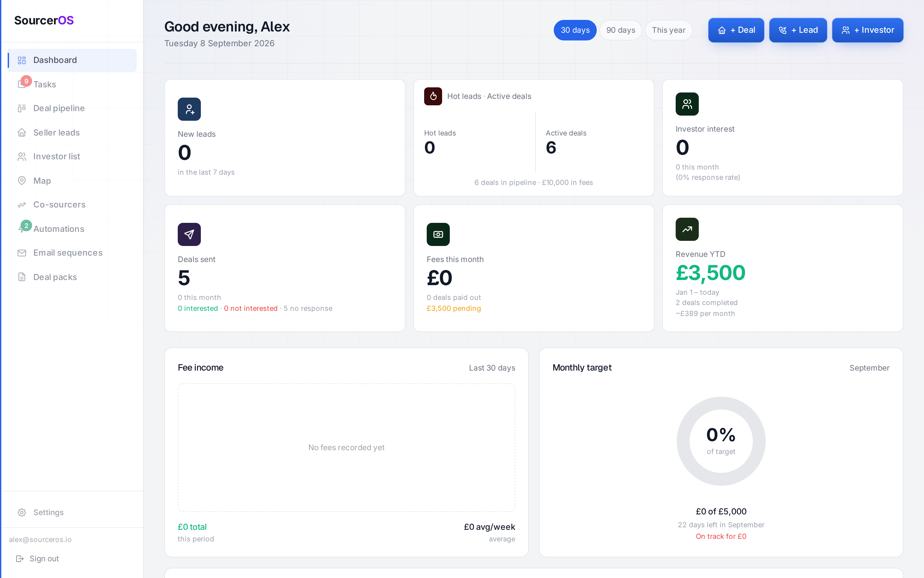The height and width of the screenshot is (578, 924).
Task: Click the + Investor button
Action: [868, 30]
